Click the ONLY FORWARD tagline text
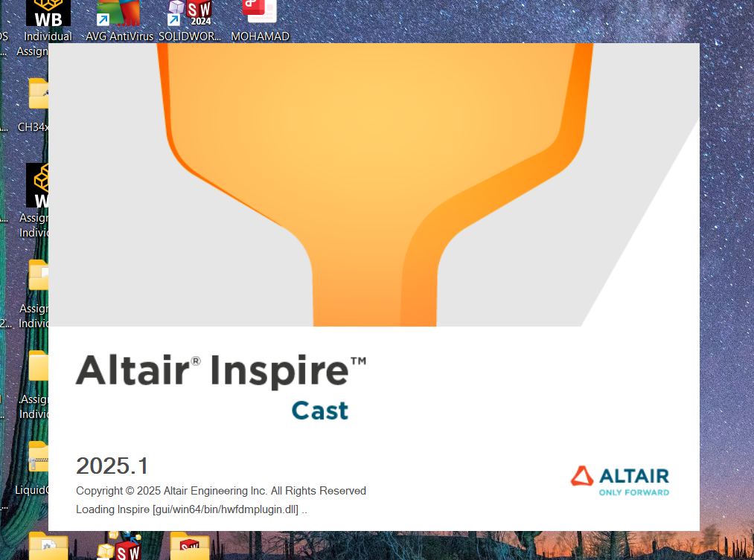Image resolution: width=754 pixels, height=560 pixels. click(x=633, y=492)
